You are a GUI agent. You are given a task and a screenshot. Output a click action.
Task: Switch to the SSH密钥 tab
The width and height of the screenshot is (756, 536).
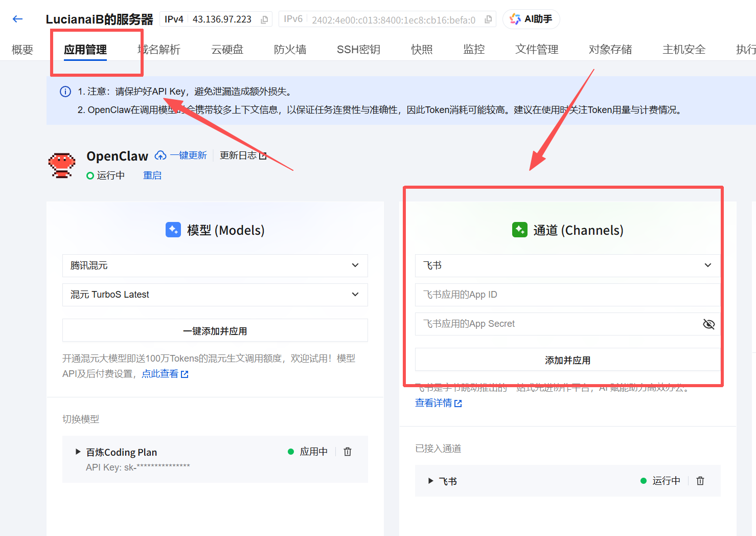tap(358, 50)
